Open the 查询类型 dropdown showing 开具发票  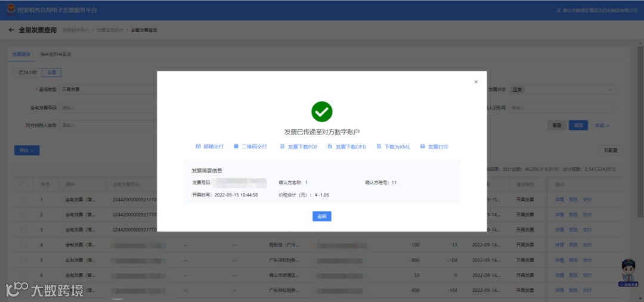[x=109, y=89]
